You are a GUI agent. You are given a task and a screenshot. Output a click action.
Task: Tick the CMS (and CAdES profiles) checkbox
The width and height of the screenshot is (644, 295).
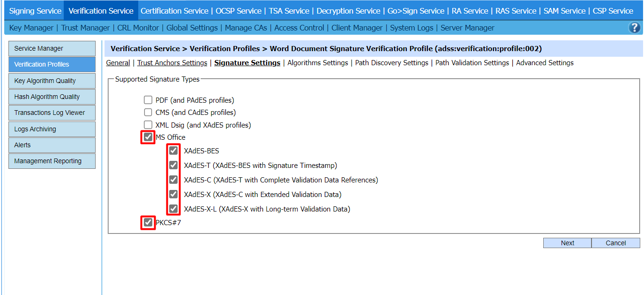pos(148,113)
